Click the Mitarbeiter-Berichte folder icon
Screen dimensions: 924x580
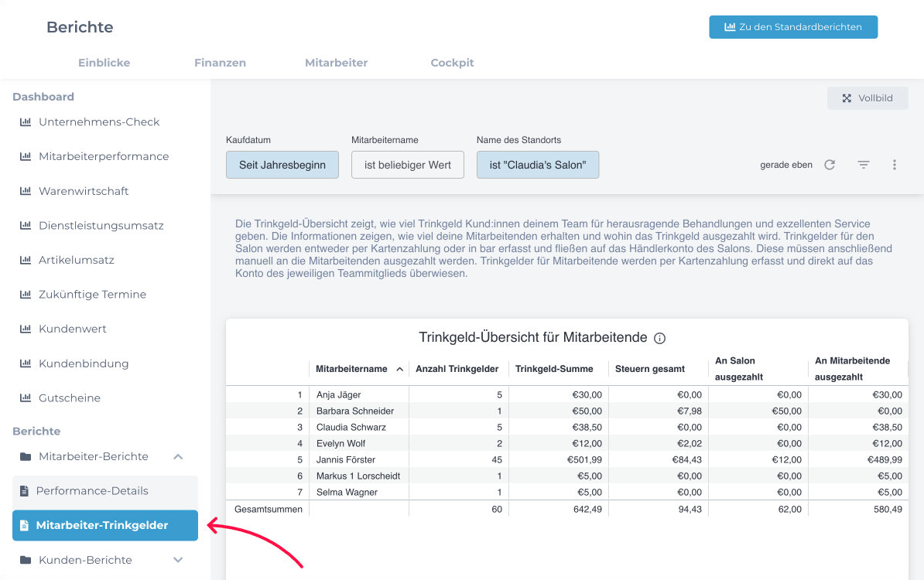(x=26, y=456)
